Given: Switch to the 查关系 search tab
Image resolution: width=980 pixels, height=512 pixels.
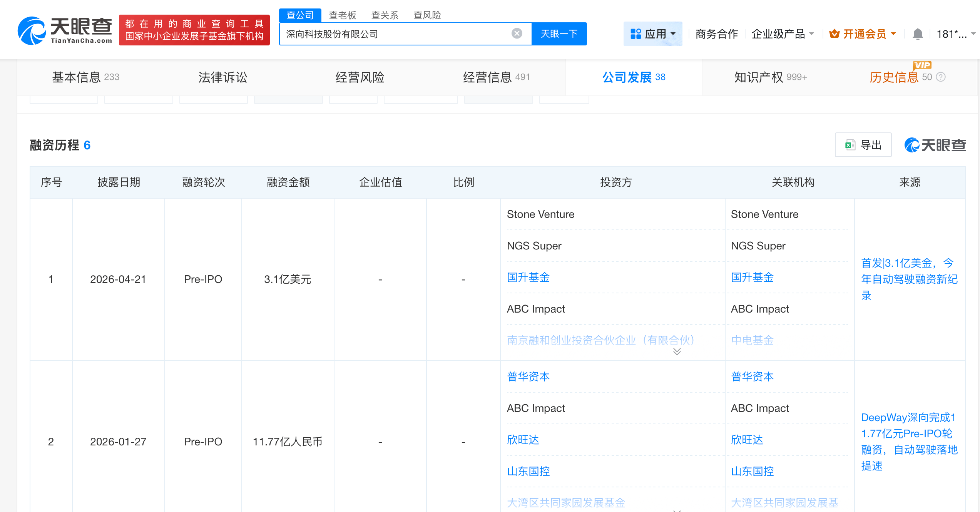Looking at the screenshot, I should [x=385, y=15].
